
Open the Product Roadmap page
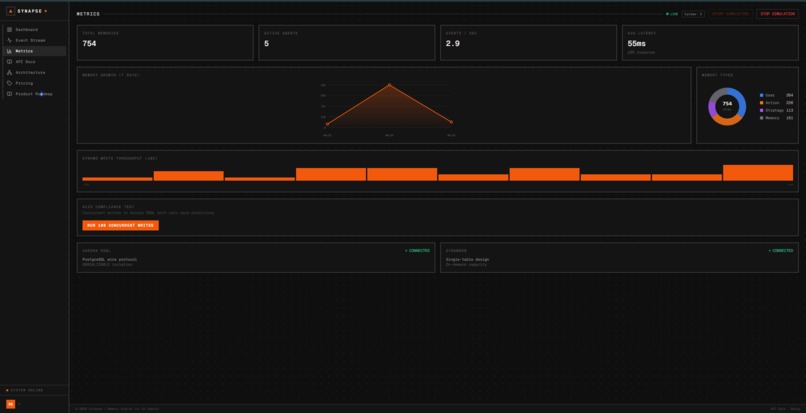[34, 94]
